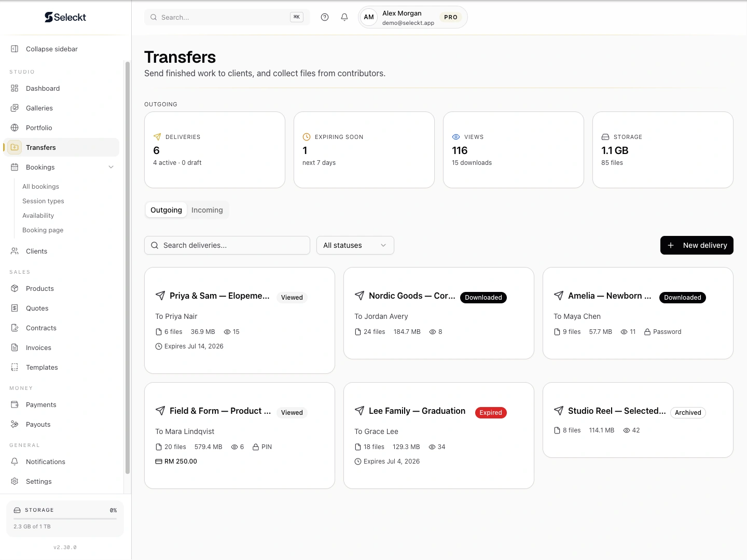Click the Seleckt logo in sidebar

[x=65, y=17]
